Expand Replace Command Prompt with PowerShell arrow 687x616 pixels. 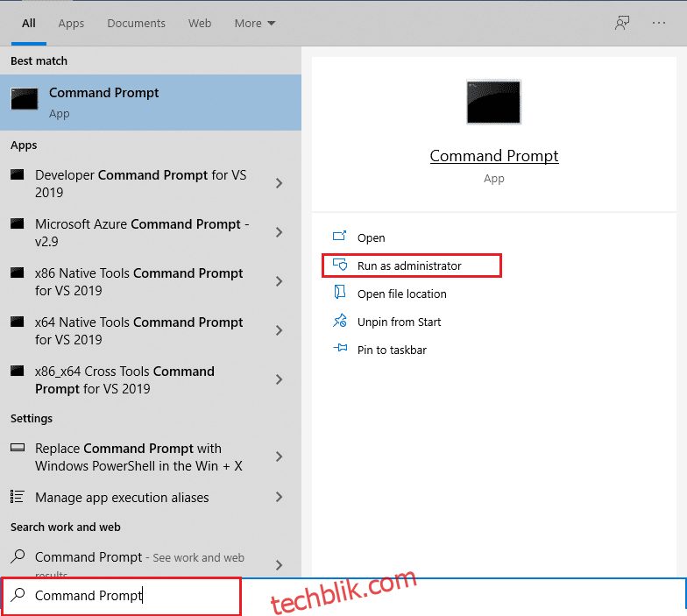tap(279, 457)
